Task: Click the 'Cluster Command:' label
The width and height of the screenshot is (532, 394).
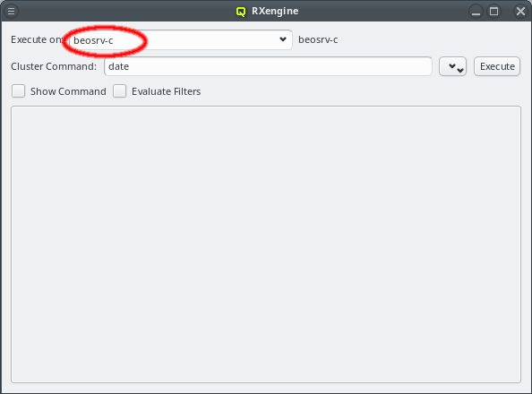Action: coord(54,66)
